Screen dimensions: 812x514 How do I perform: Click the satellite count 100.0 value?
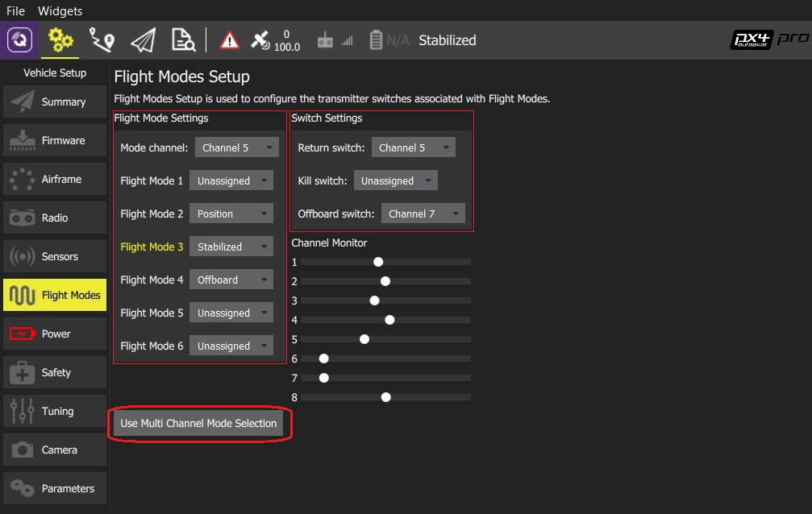point(287,47)
